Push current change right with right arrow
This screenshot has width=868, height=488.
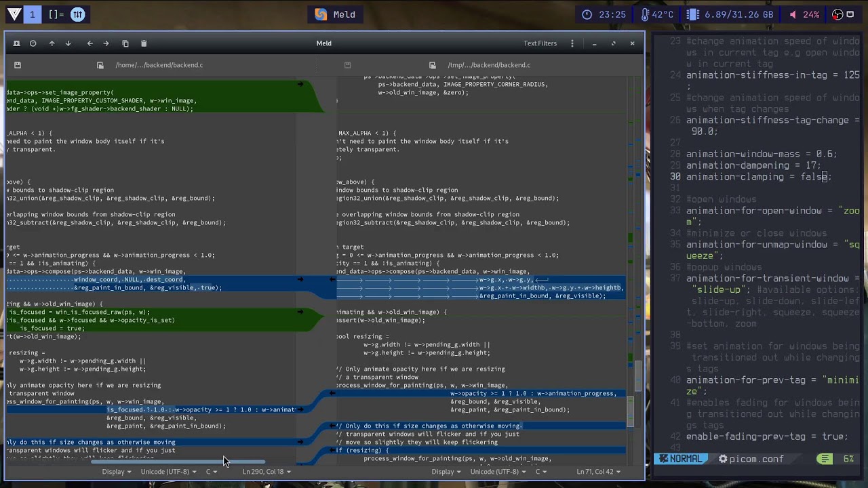click(106, 43)
